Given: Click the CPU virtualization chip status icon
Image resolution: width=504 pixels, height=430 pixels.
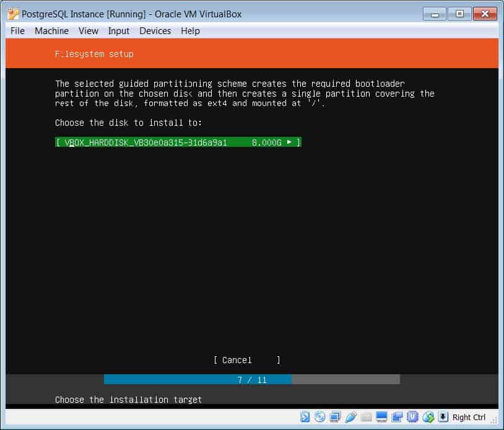Looking at the screenshot, I should (x=412, y=417).
